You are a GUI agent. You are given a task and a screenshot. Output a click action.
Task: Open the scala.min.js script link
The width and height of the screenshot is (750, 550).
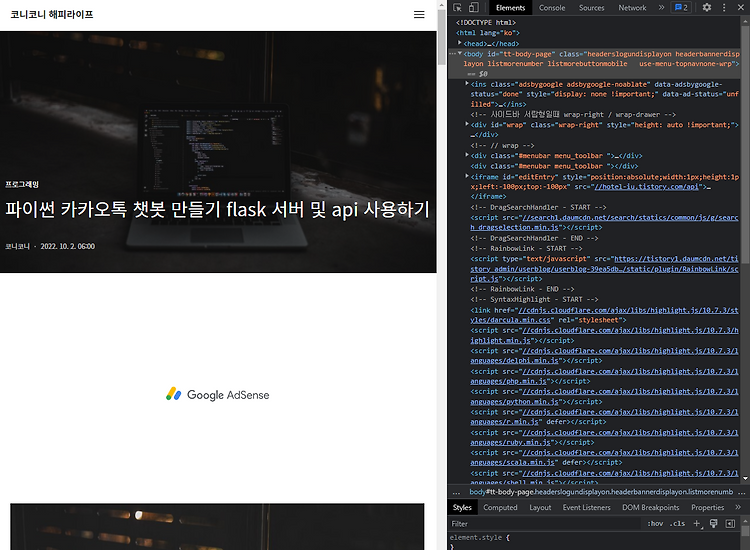click(604, 458)
